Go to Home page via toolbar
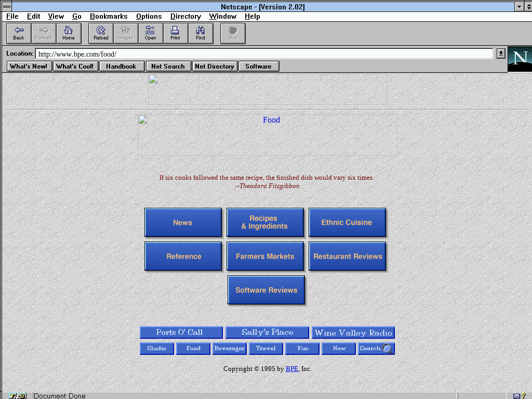532x399 pixels. (x=69, y=33)
